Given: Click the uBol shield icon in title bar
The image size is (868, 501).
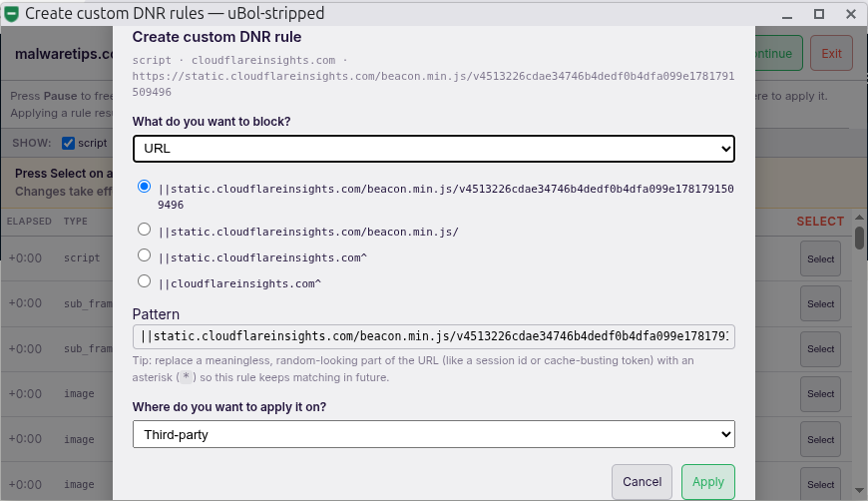Looking at the screenshot, I should 12,14.
